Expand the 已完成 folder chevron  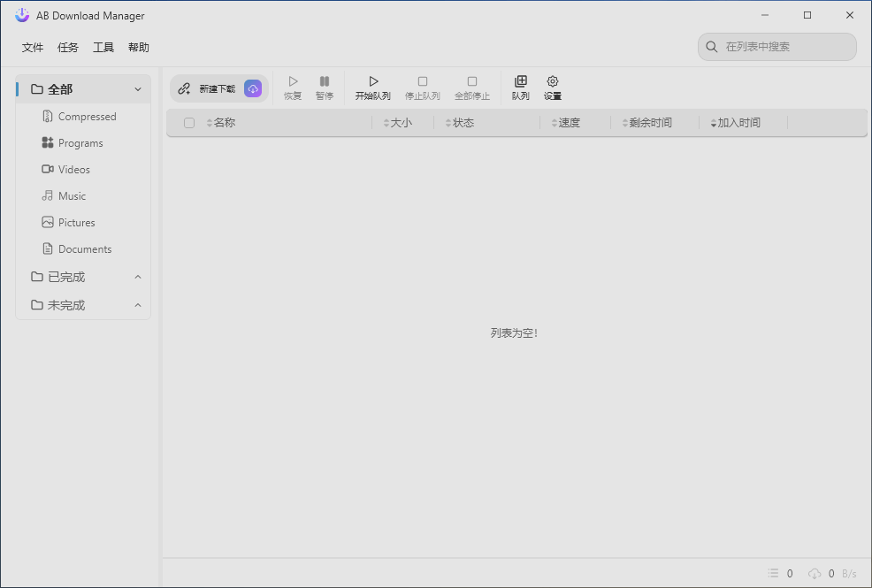pos(138,277)
